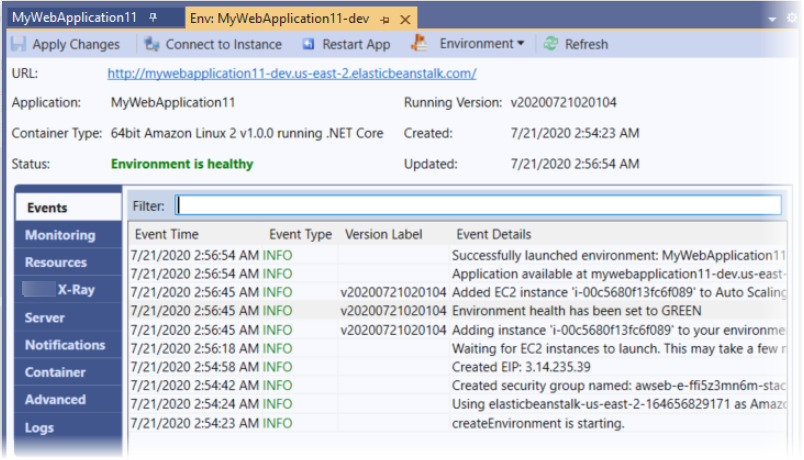Open the Resources side tab
This screenshot has width=804, height=460.
click(56, 262)
